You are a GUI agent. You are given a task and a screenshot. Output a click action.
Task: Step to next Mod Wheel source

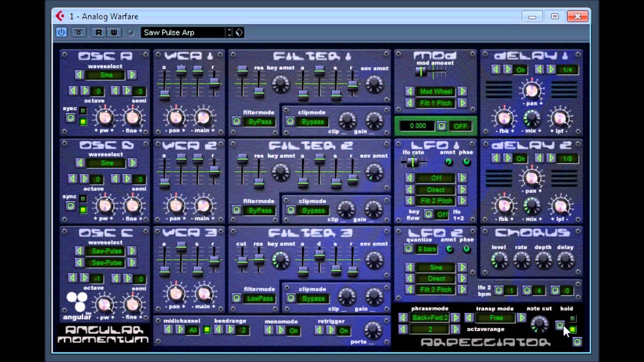coord(462,92)
